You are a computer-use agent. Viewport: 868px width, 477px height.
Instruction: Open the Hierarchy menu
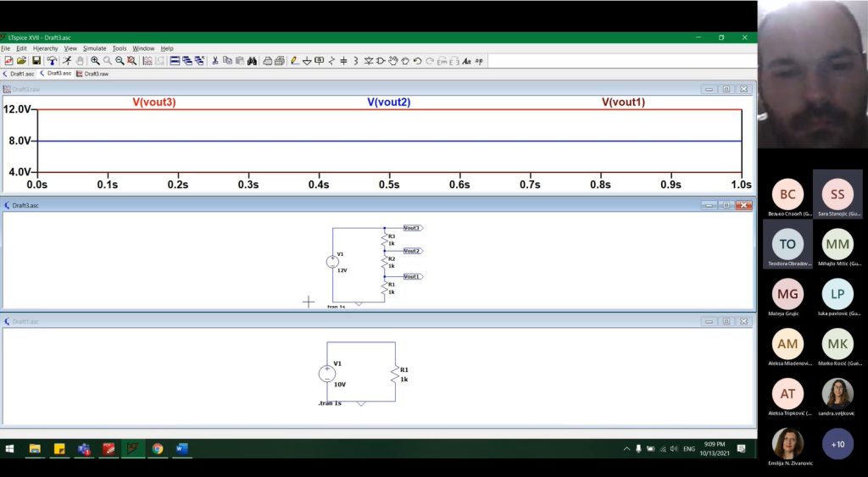46,48
